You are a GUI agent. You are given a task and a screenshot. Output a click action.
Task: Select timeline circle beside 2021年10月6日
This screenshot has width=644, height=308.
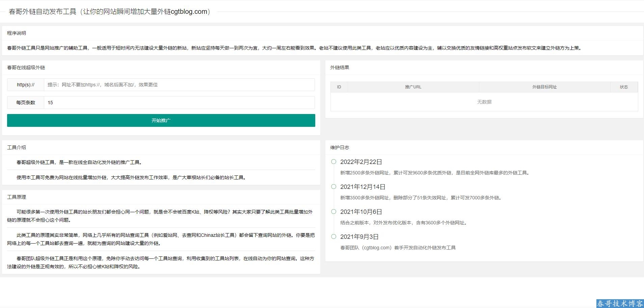pyautogui.click(x=333, y=212)
